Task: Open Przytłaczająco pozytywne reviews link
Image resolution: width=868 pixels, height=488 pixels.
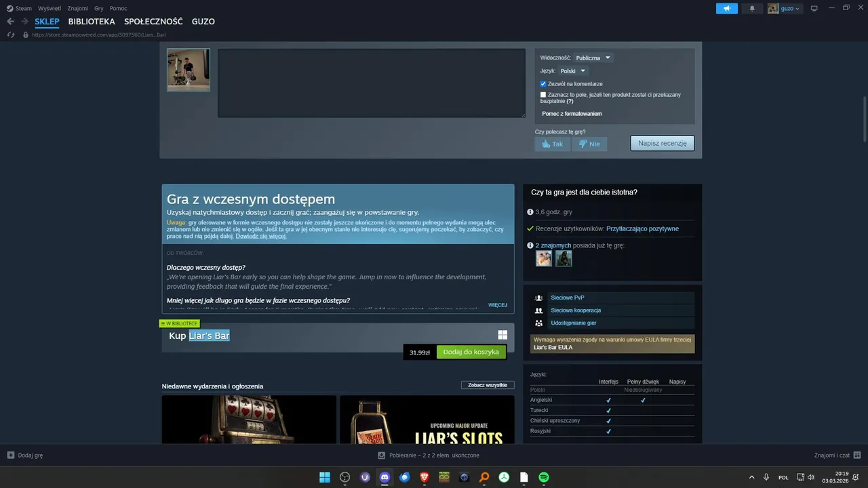Action: tap(642, 228)
